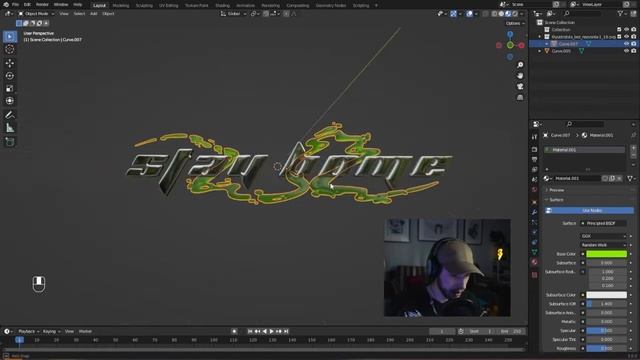This screenshot has width=640, height=360.
Task: Open the Random Walk subsurface method dropdown
Action: tap(603, 245)
